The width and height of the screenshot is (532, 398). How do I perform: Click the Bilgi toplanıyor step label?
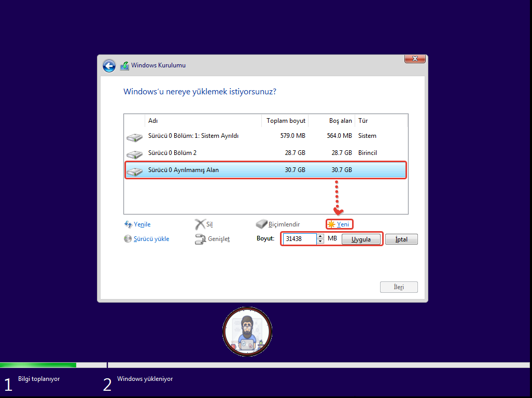[x=39, y=379]
